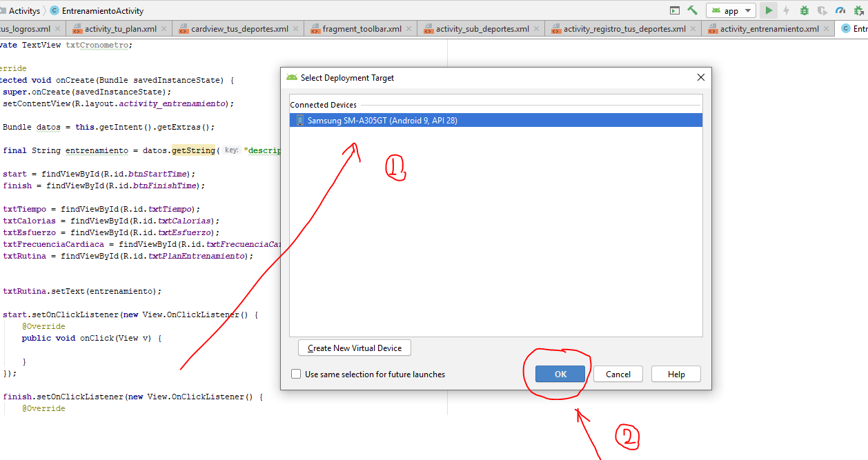Click setContentView line in editor
Screen dimensions: 868x460
(x=119, y=103)
